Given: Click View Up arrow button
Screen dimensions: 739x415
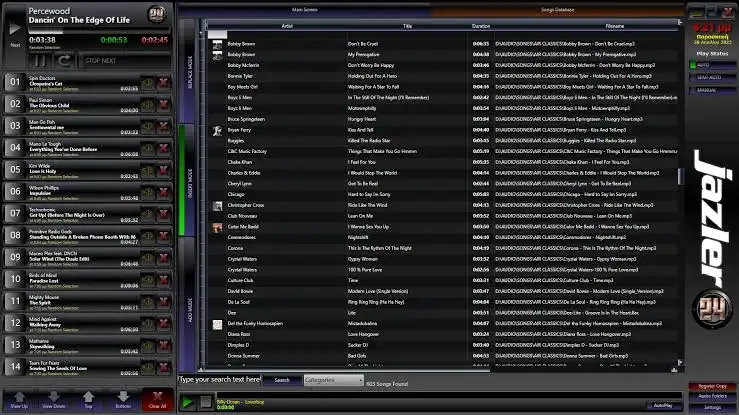Looking at the screenshot, I should click(x=19, y=399).
